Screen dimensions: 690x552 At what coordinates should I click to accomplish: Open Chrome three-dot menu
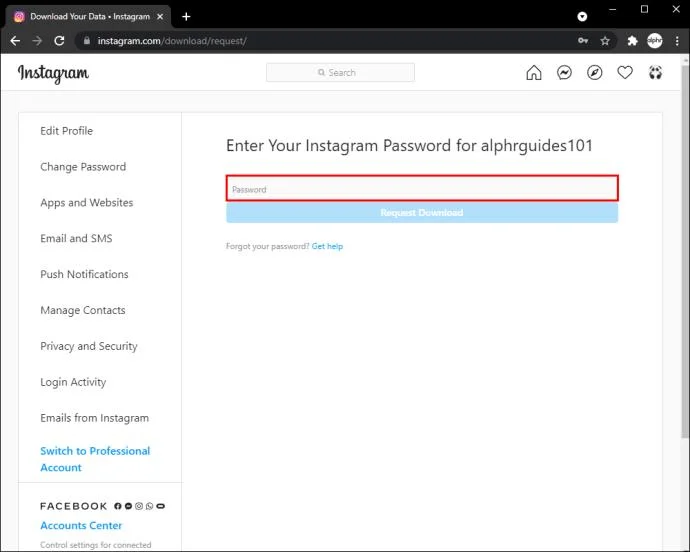677,41
